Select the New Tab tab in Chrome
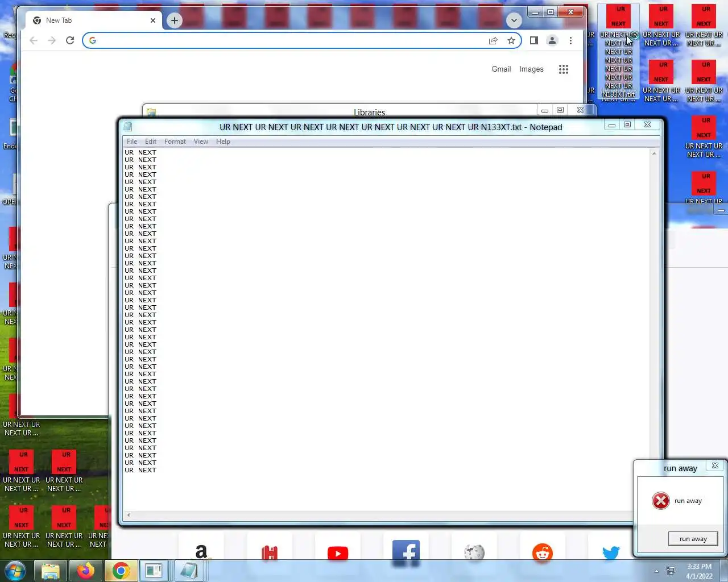The image size is (728, 582). click(x=94, y=20)
